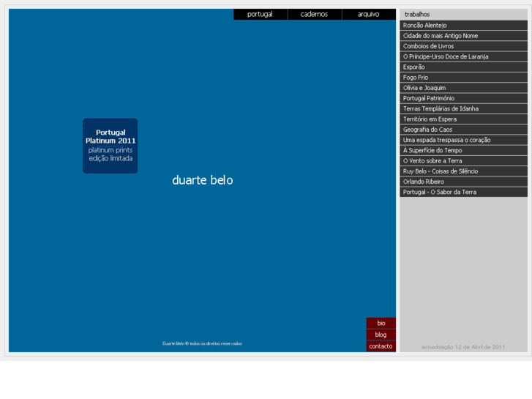
Task: Open Uma espada trespassa o coração
Action: pos(463,140)
